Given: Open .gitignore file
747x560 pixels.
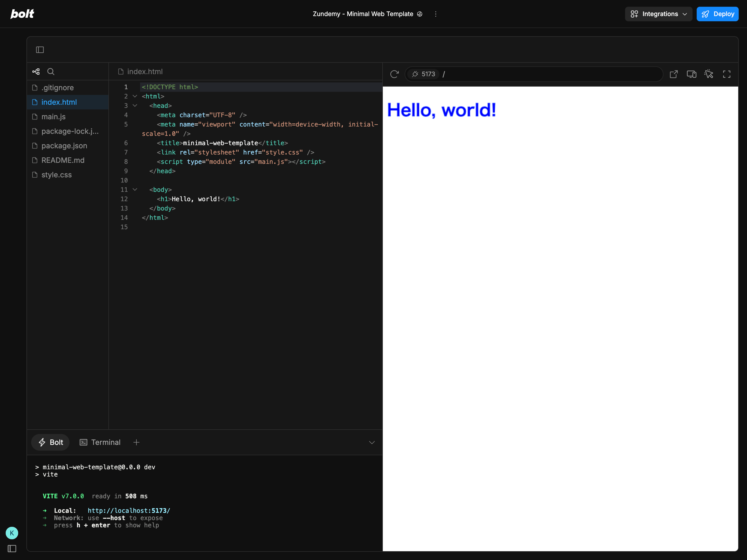Looking at the screenshot, I should (68, 88).
